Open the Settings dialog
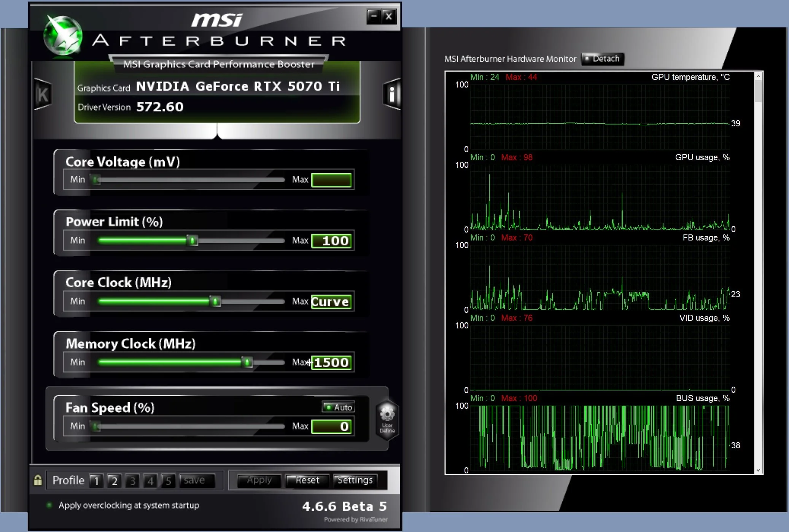Image resolution: width=789 pixels, height=532 pixels. point(355,480)
